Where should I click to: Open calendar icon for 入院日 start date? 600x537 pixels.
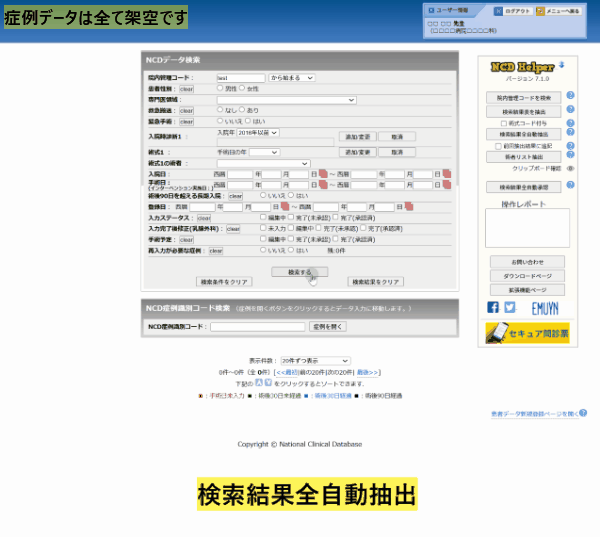(x=323, y=174)
